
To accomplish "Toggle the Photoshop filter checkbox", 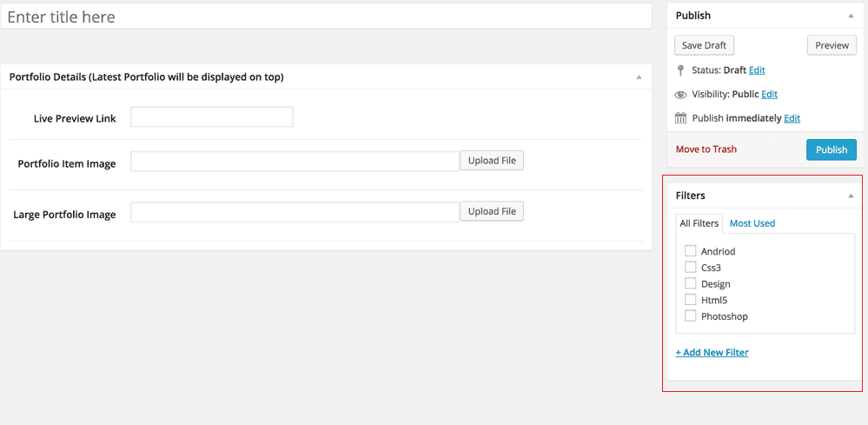I will (691, 316).
